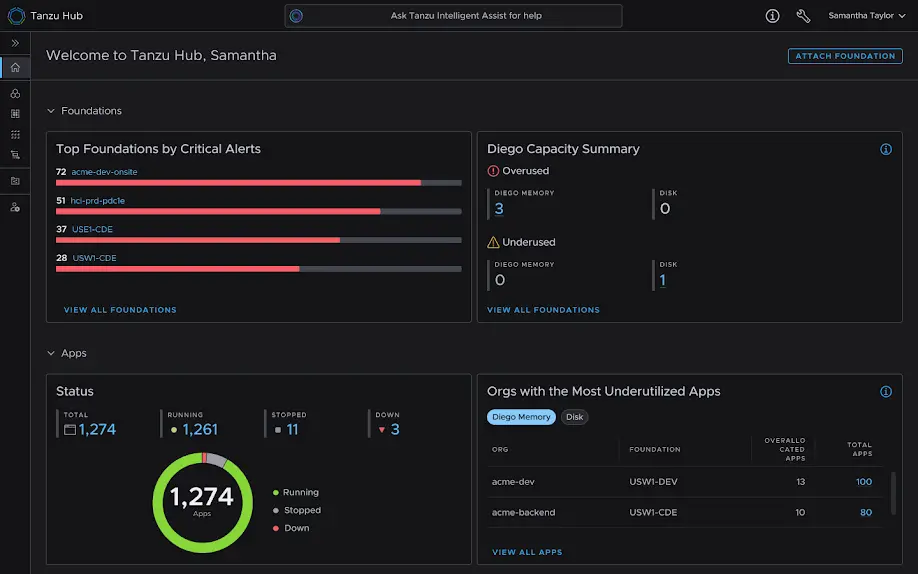
Task: Open View All Foundations under Critical Alerts
Action: (120, 310)
